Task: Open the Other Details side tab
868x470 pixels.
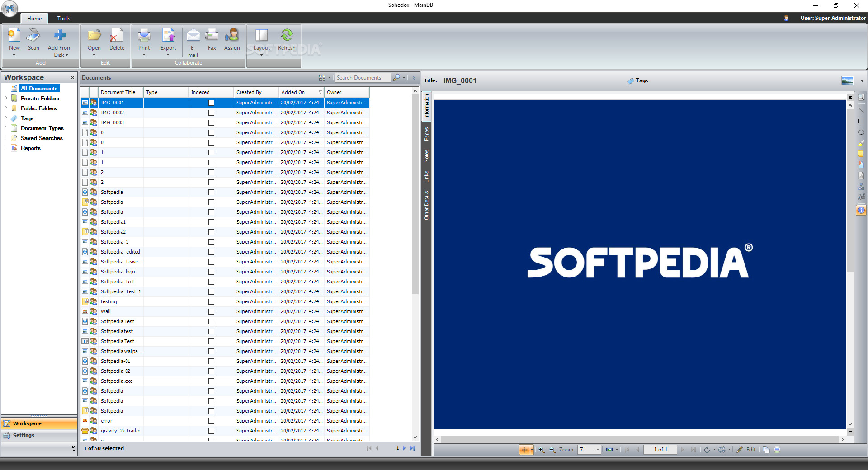Action: [426, 206]
